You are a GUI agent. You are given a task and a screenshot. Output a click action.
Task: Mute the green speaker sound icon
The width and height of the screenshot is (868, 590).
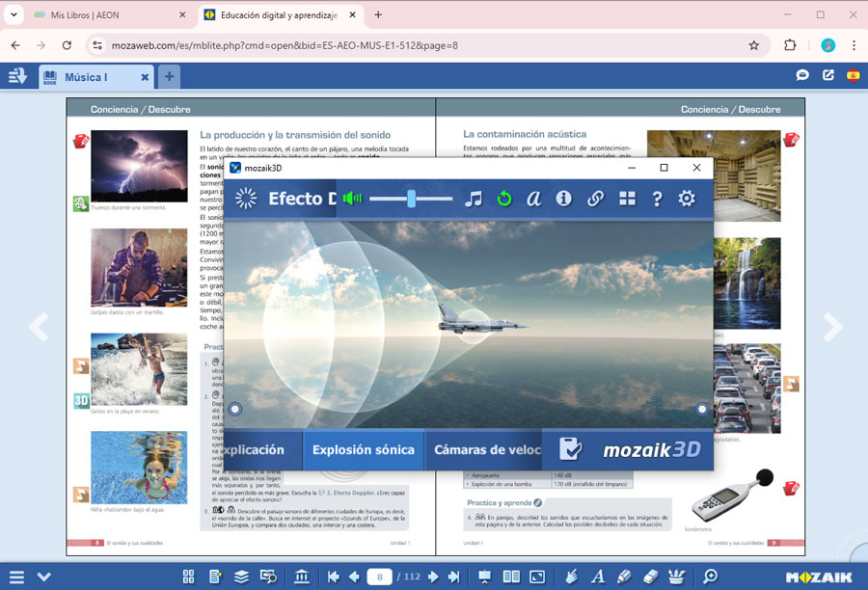352,199
